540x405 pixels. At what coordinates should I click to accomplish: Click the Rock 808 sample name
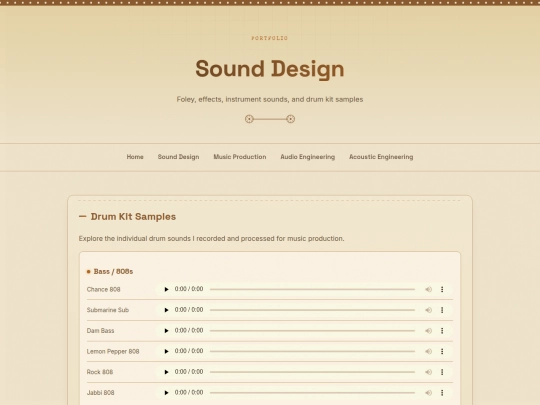pos(100,372)
